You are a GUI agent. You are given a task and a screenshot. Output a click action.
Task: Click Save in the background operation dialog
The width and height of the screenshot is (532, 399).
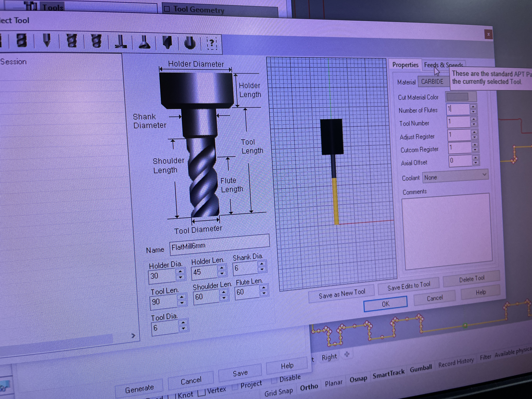pyautogui.click(x=240, y=373)
